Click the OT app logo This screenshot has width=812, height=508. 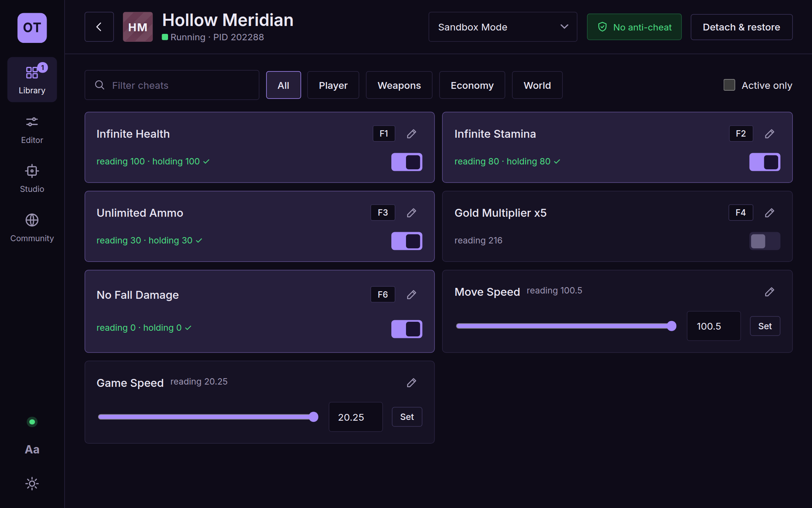pos(32,27)
